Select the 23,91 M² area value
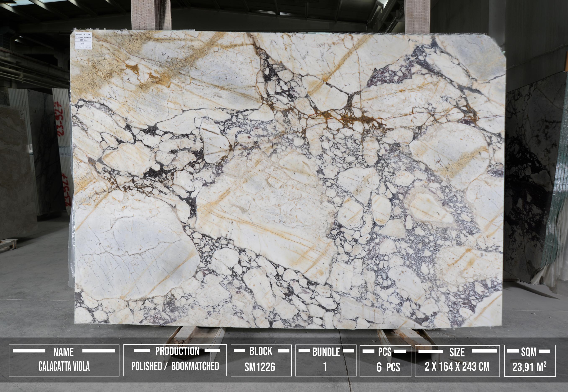 [529, 367]
